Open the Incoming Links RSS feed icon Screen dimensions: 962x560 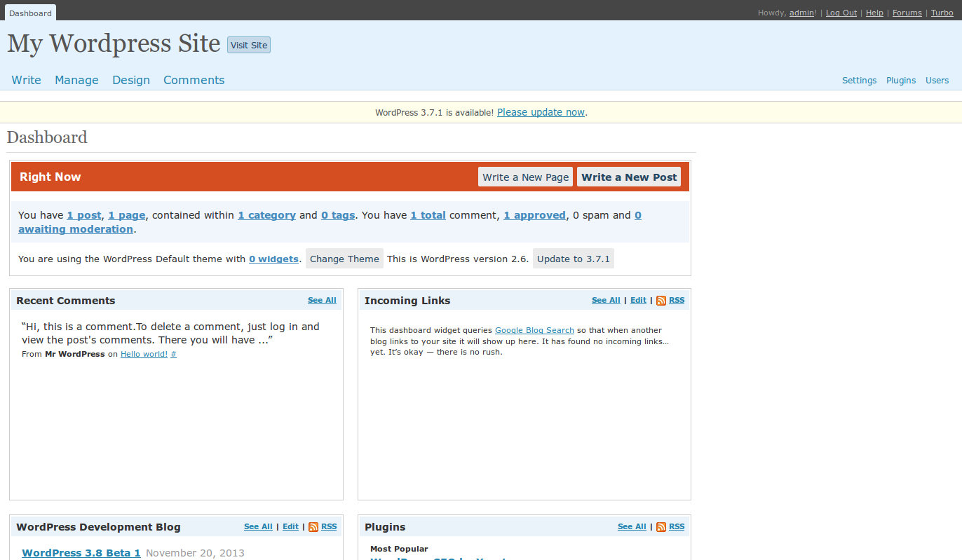pos(661,301)
